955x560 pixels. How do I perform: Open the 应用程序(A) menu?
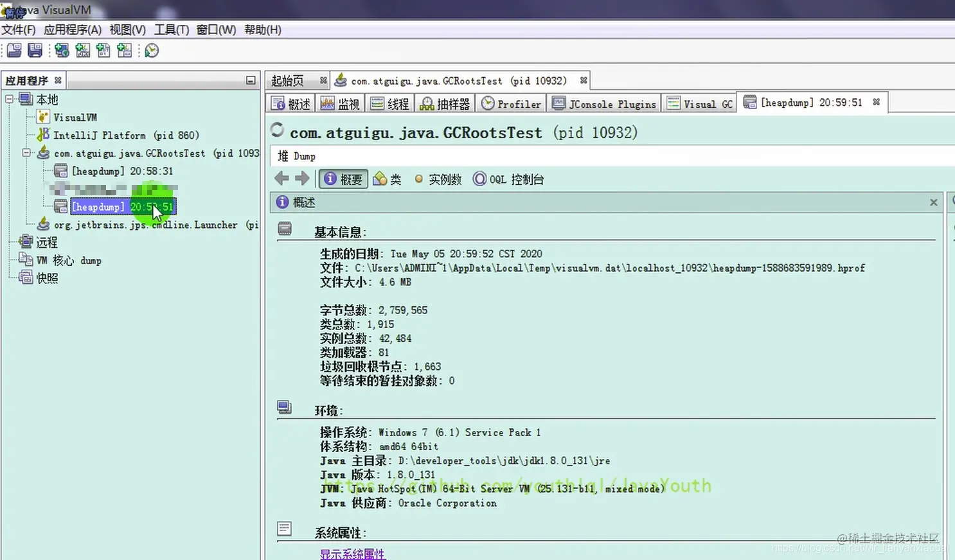click(73, 30)
